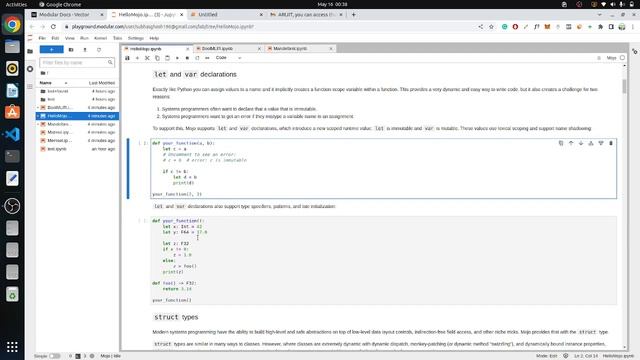Open the Settings menu
640x360 pixels.
(136, 38)
